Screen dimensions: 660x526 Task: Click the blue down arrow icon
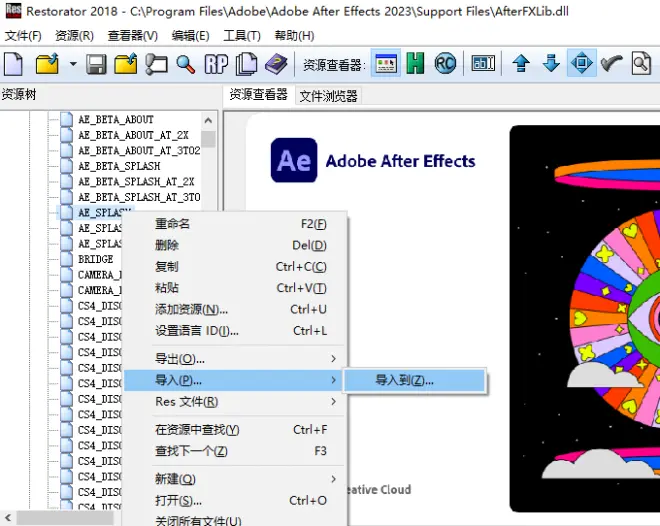pos(551,64)
